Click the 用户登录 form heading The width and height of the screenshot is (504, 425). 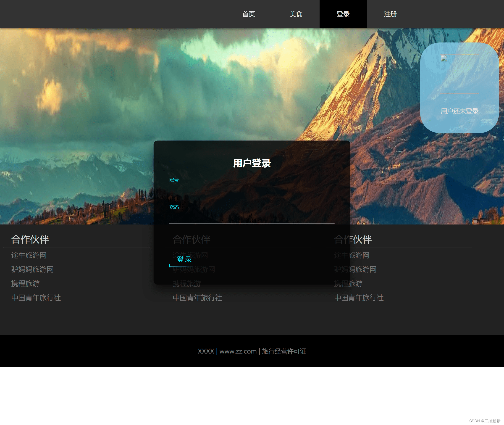tap(252, 163)
